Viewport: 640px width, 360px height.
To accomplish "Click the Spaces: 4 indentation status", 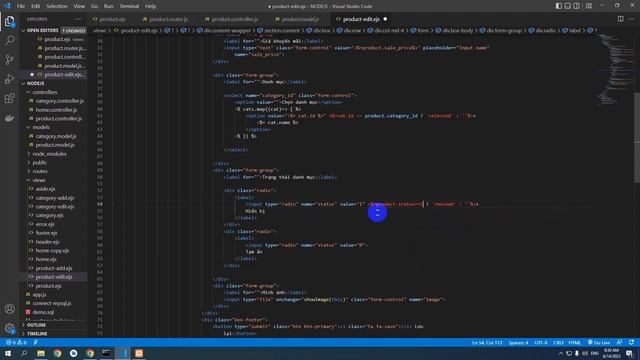I will click(x=518, y=342).
